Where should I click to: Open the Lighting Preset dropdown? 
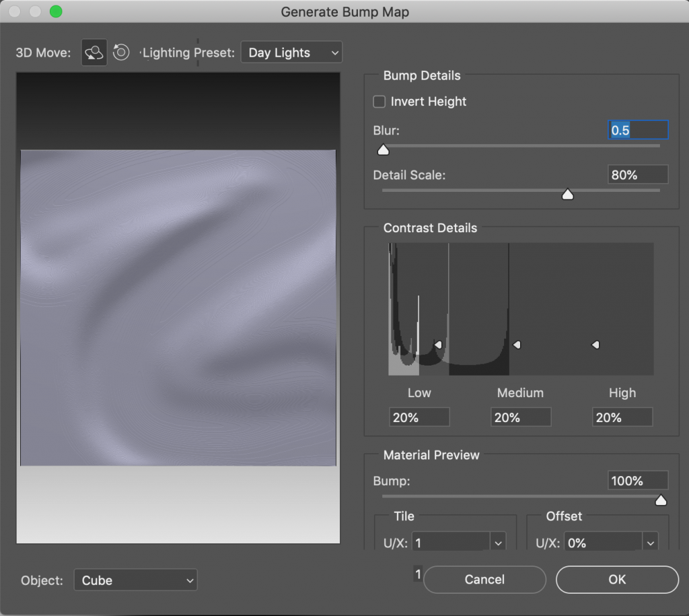point(291,52)
